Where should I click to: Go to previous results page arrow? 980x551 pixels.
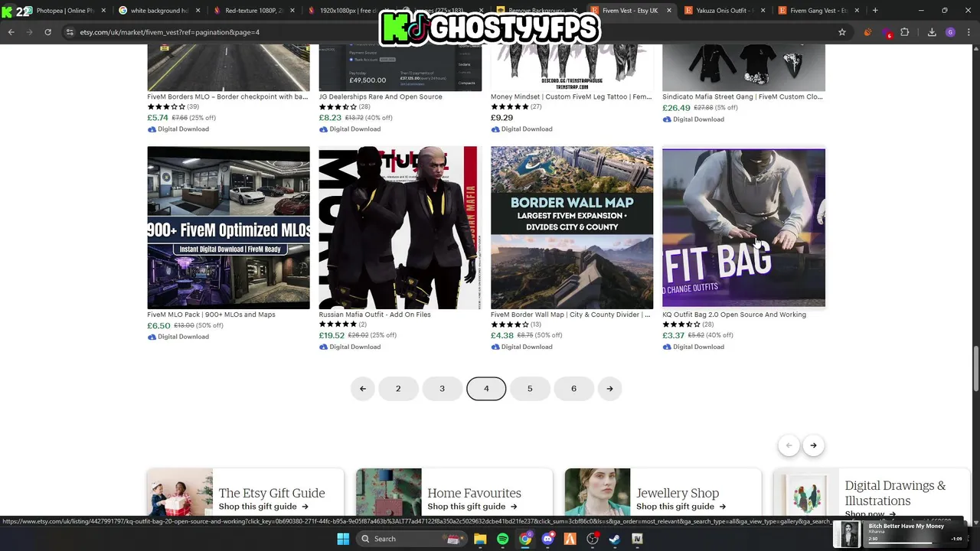pos(363,389)
